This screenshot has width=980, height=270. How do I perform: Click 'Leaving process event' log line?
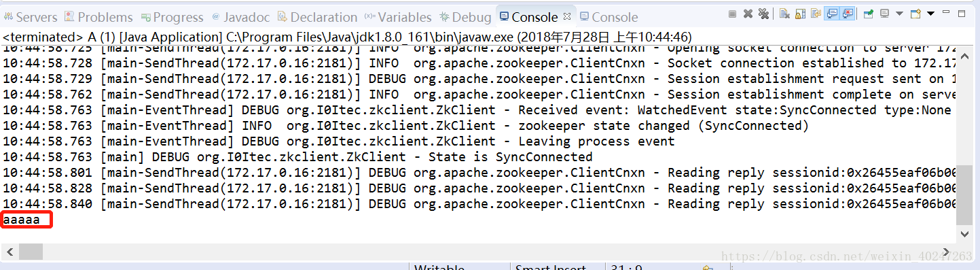point(339,141)
